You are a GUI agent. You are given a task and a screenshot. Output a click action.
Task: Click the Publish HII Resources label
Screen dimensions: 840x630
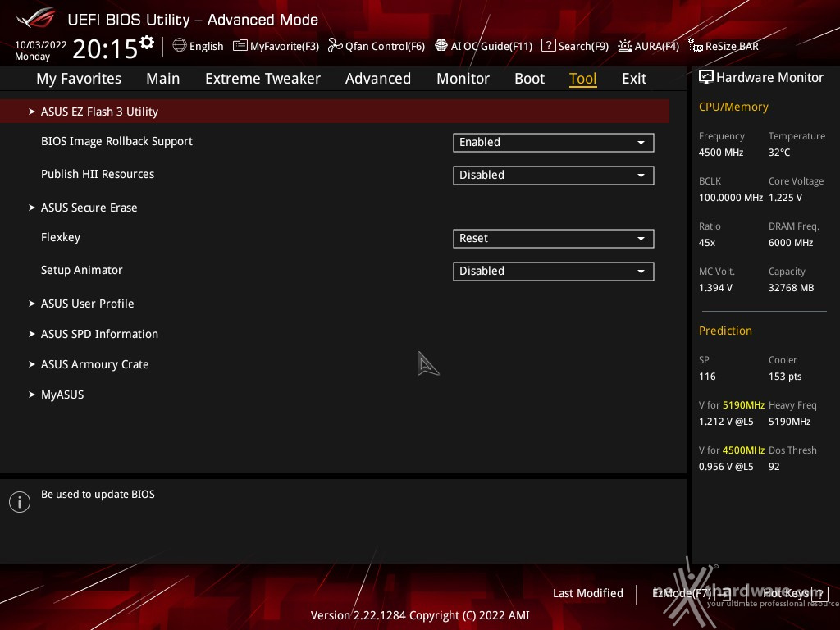98,174
